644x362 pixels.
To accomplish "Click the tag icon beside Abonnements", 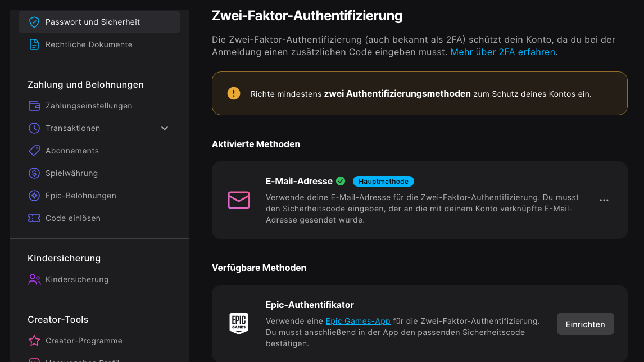I will coord(34,151).
